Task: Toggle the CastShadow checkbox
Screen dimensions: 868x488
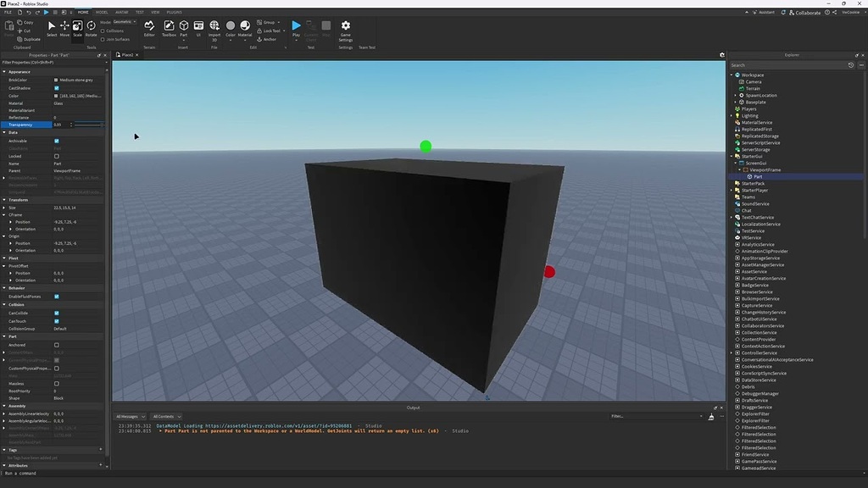Action: 57,88
